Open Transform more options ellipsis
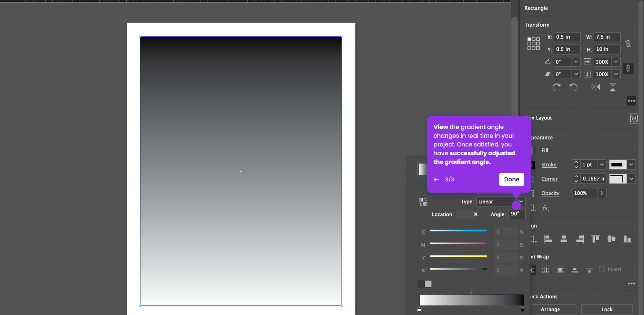 (x=632, y=101)
